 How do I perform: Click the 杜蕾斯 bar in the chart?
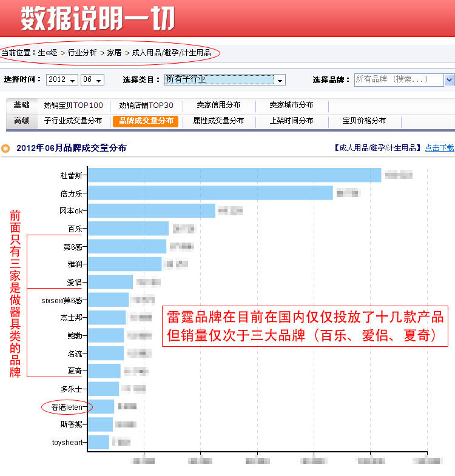pyautogui.click(x=234, y=175)
